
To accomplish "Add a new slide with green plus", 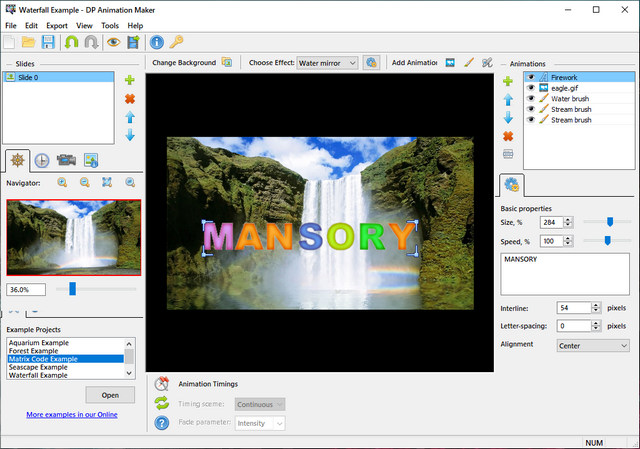I will click(x=129, y=80).
